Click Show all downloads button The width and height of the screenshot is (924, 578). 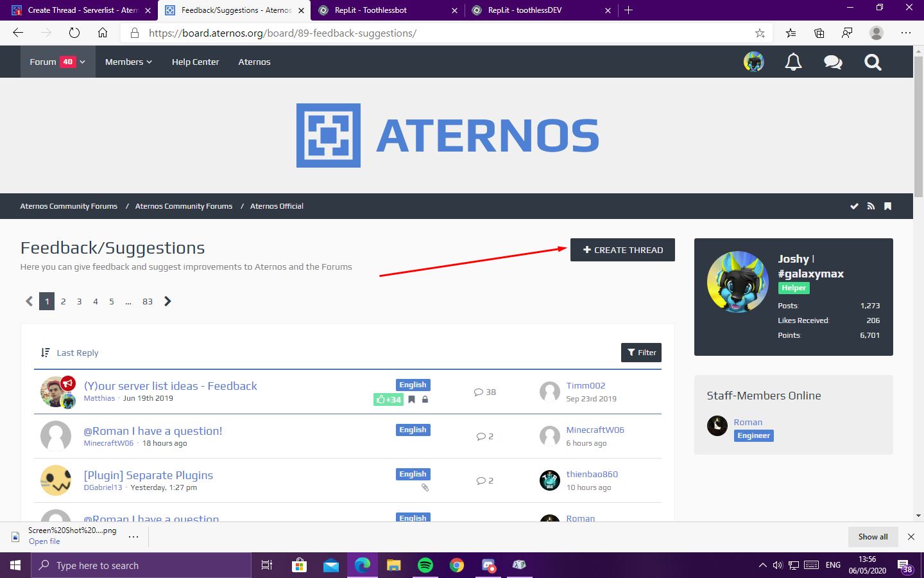point(873,537)
